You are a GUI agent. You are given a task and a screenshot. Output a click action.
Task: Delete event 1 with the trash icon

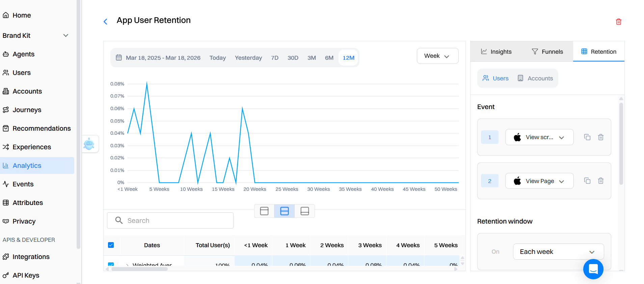[601, 137]
